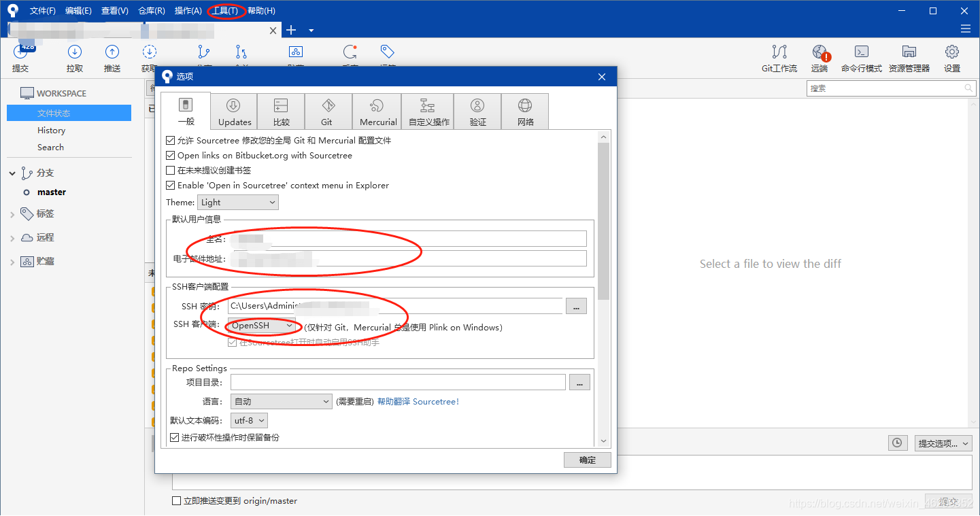Open the default text encoding utf-8 dropdown
The width and height of the screenshot is (980, 516).
click(249, 421)
